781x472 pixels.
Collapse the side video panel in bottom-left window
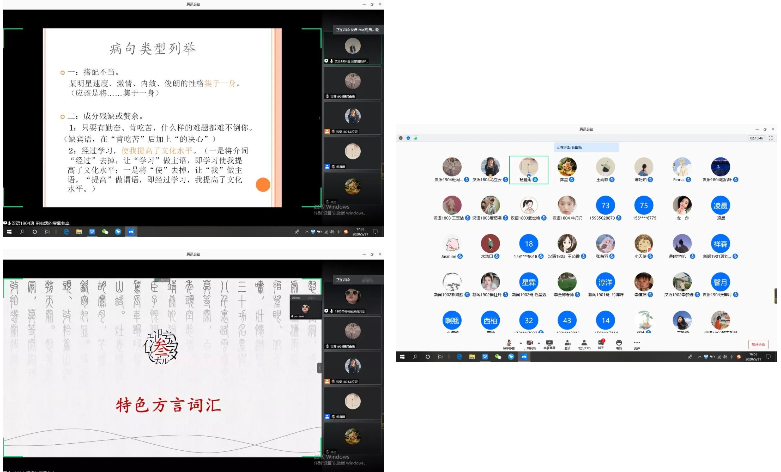click(x=320, y=367)
